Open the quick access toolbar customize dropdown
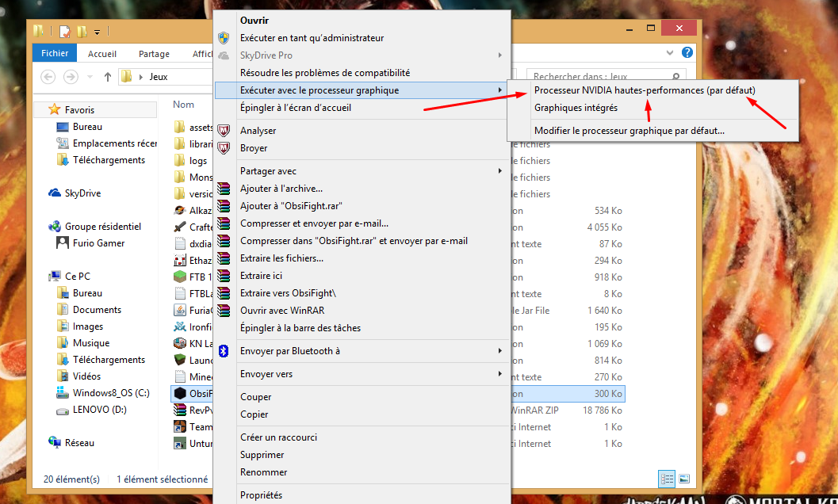The width and height of the screenshot is (838, 504). (98, 32)
